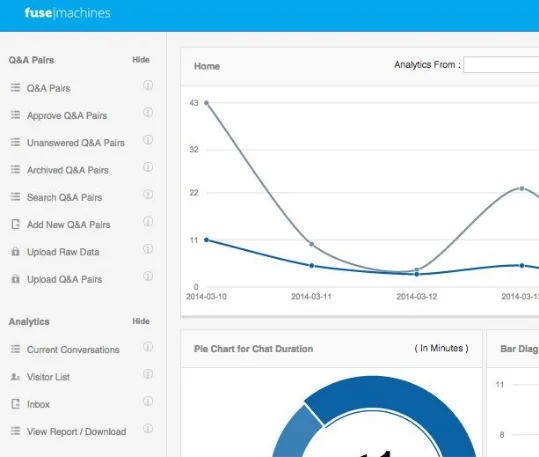The height and width of the screenshot is (457, 539).
Task: Click the list icon beside View Report / Download
Action: tap(15, 431)
